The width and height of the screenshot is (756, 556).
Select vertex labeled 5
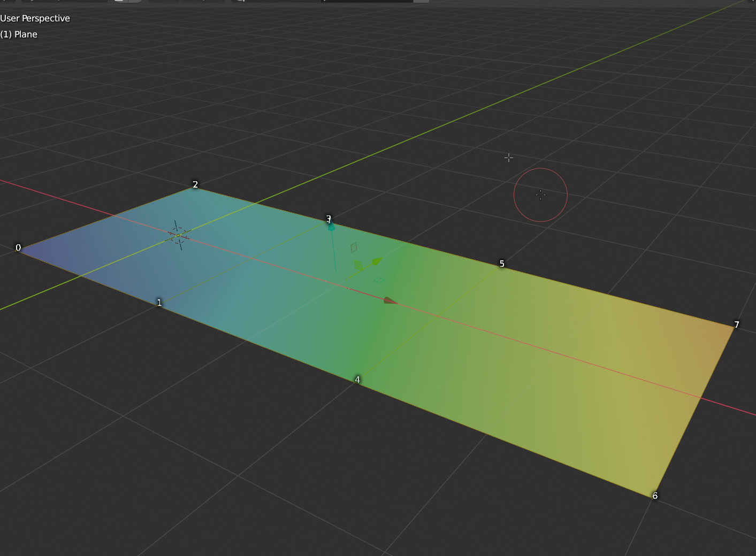(x=502, y=264)
